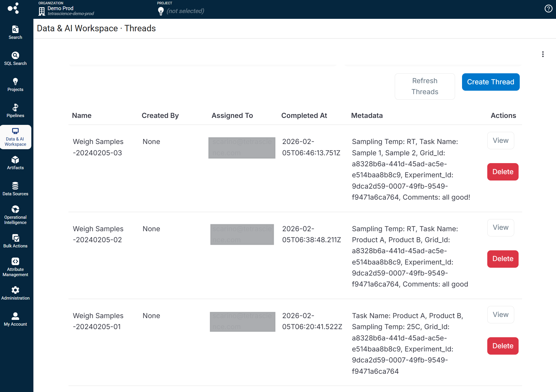
Task: Click the TetraScience logo icon
Action: [13, 8]
